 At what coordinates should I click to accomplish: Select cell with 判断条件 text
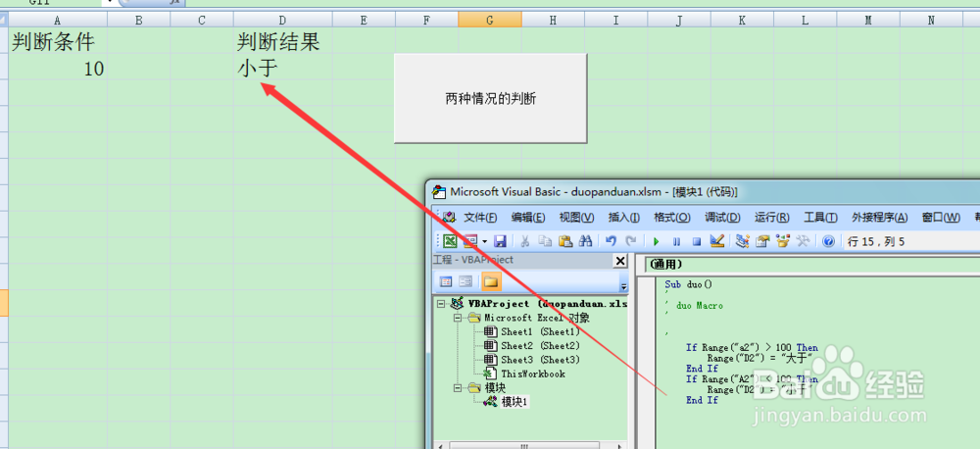(58, 41)
